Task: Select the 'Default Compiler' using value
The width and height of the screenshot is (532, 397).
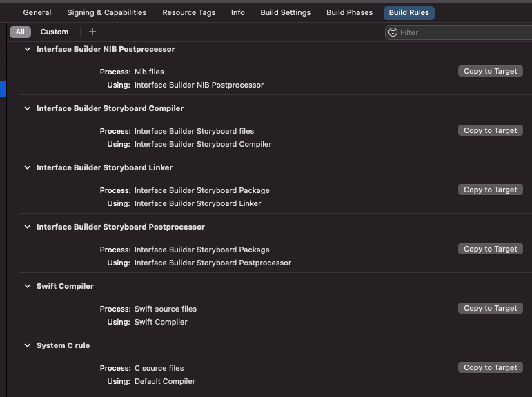Action: click(x=164, y=382)
